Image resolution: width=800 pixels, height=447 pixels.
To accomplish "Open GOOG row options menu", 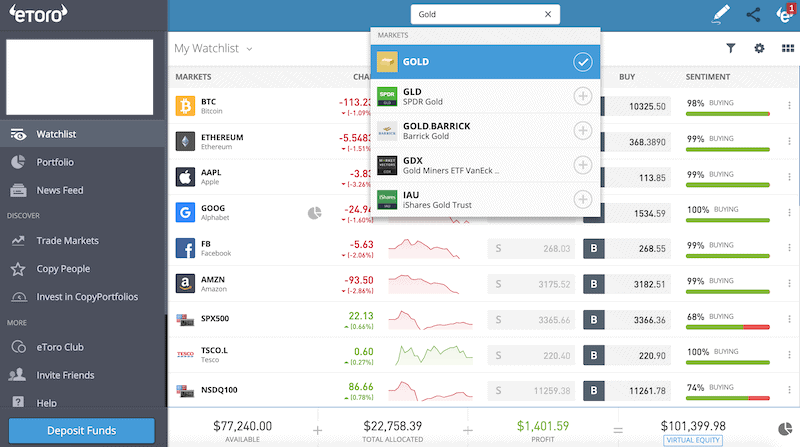I will (789, 212).
